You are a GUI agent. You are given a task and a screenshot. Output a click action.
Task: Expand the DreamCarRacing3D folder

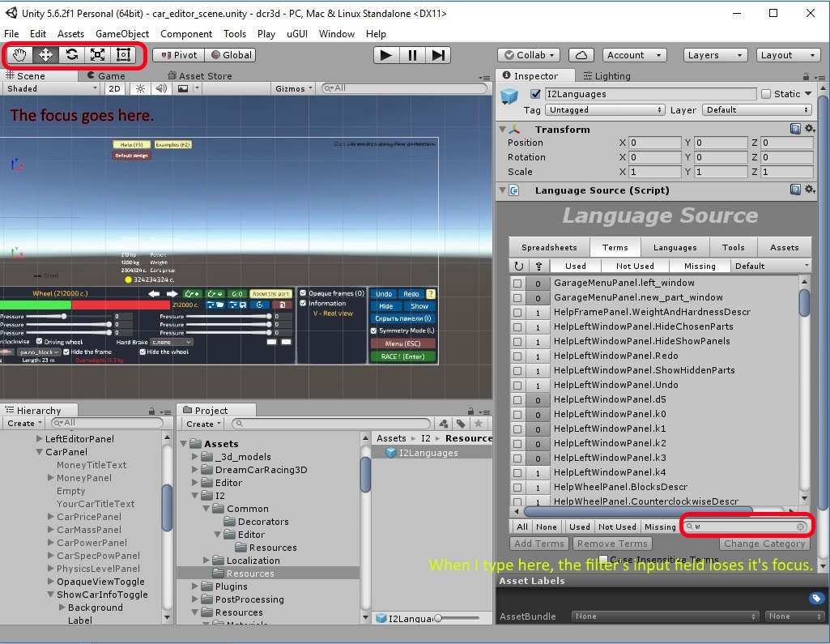(x=195, y=470)
